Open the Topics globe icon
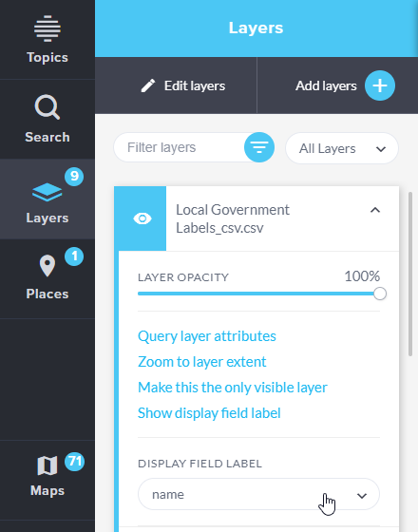The image size is (418, 532). pyautogui.click(x=47, y=28)
